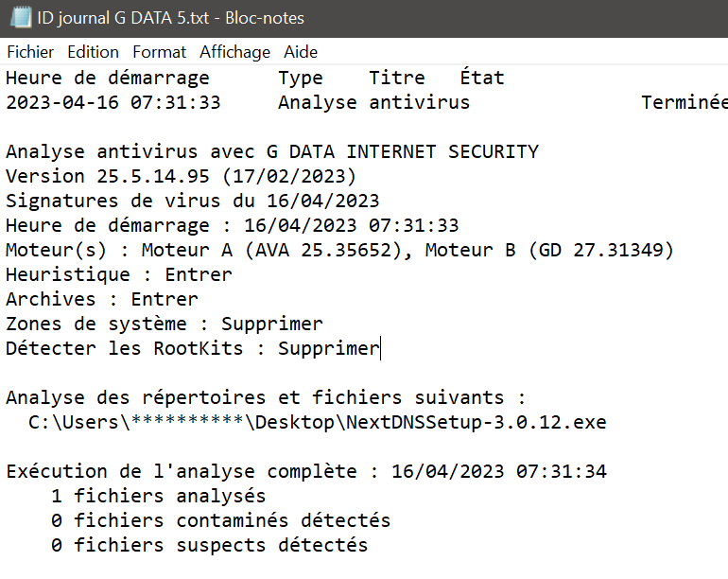Click the Notepad icon in the title bar
728x579 pixels.
click(18, 18)
